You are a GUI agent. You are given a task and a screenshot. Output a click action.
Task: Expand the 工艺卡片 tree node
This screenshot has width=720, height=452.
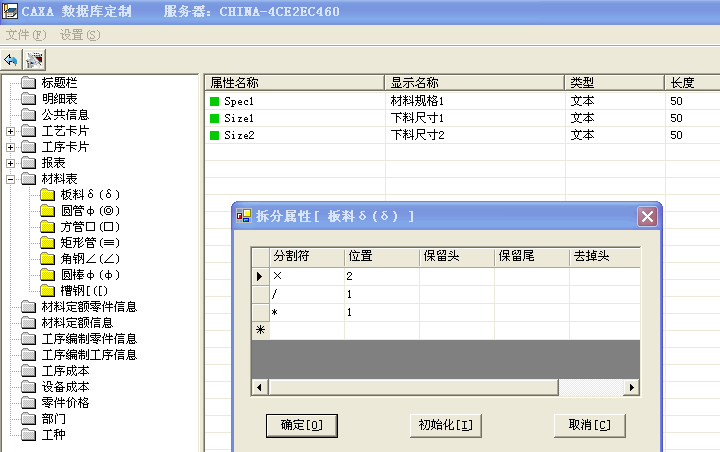tap(10, 131)
